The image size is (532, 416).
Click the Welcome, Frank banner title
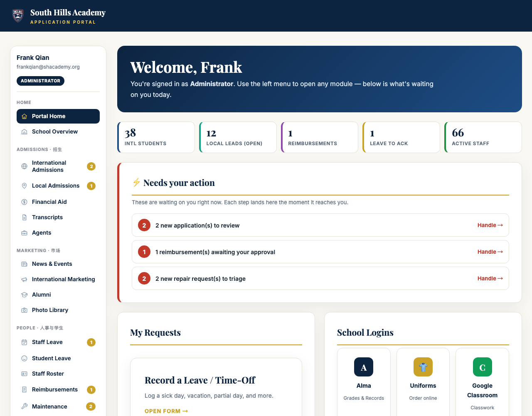(x=186, y=67)
